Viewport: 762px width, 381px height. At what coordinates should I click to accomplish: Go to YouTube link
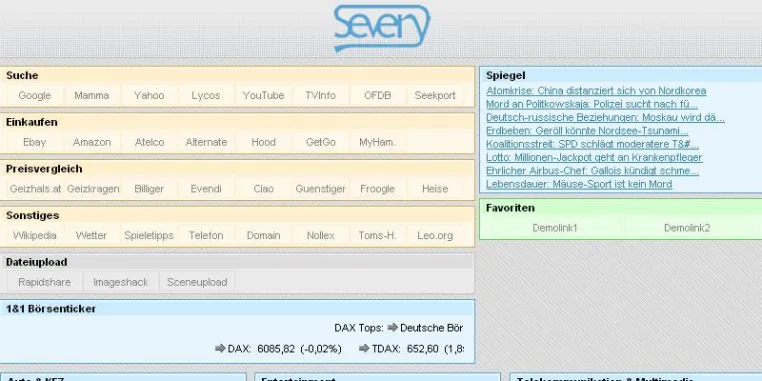(263, 95)
